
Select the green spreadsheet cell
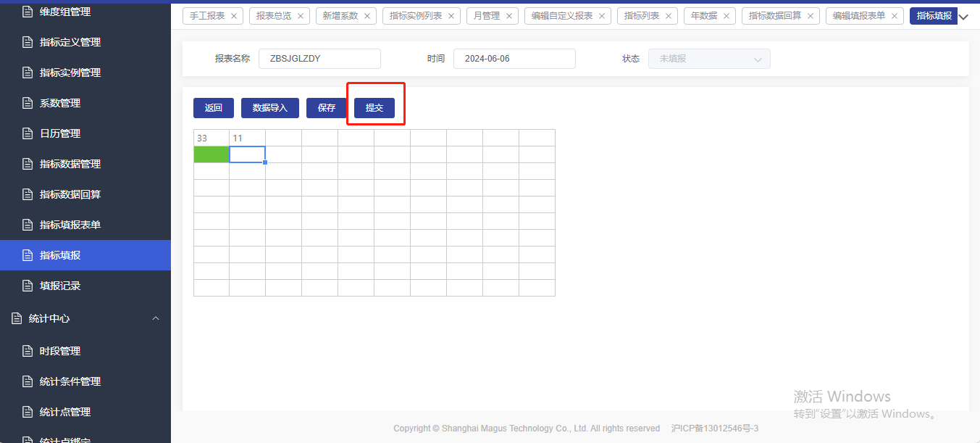212,154
